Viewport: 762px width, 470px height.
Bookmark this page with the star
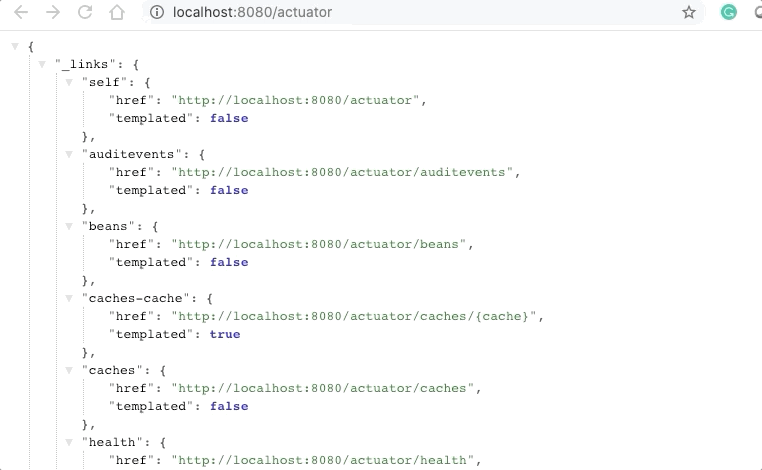click(689, 13)
